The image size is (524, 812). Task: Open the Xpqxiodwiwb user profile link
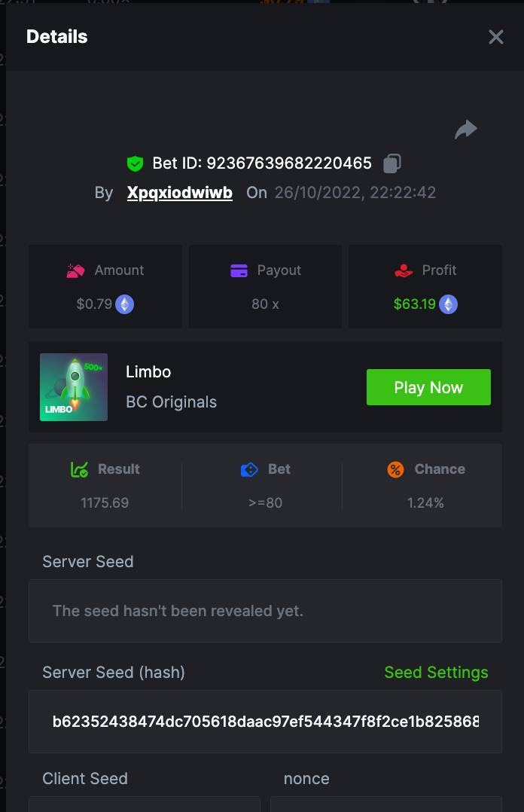click(180, 193)
